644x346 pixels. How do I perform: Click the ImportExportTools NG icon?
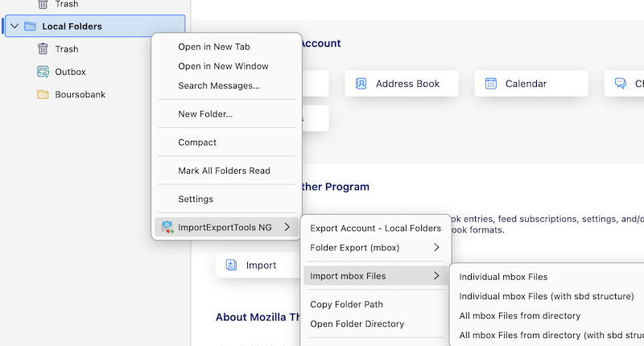167,228
